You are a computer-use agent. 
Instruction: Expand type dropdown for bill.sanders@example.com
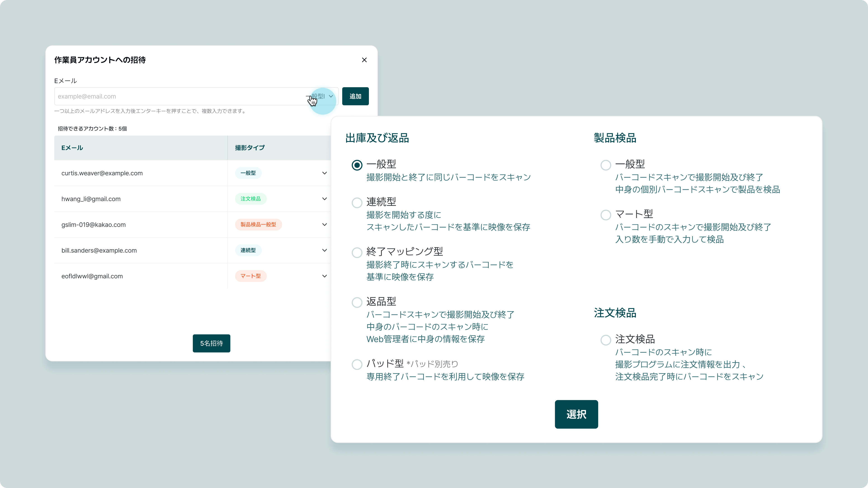click(x=324, y=250)
